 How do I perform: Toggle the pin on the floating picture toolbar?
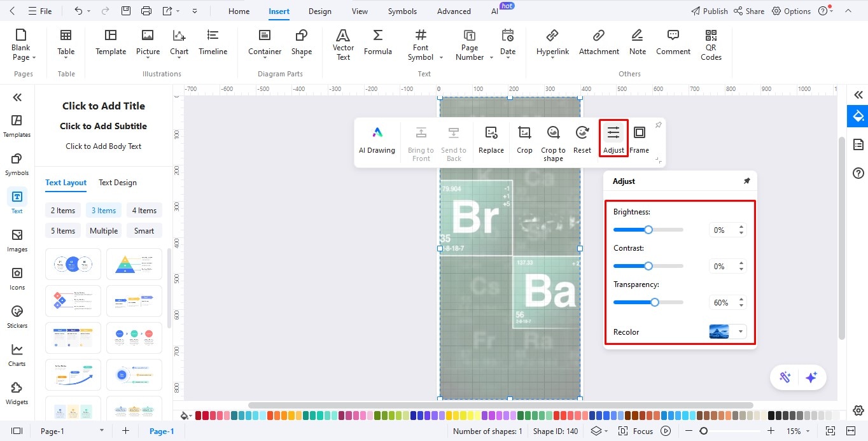pos(658,125)
